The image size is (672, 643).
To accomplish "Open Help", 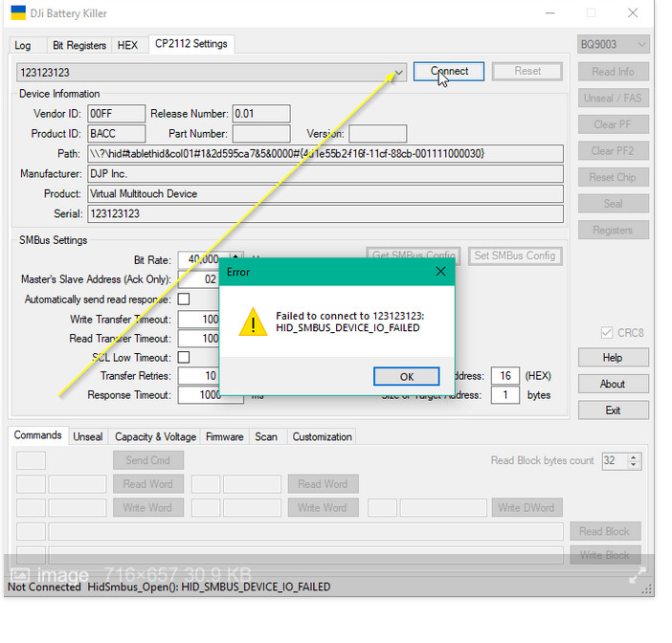I will 613,357.
